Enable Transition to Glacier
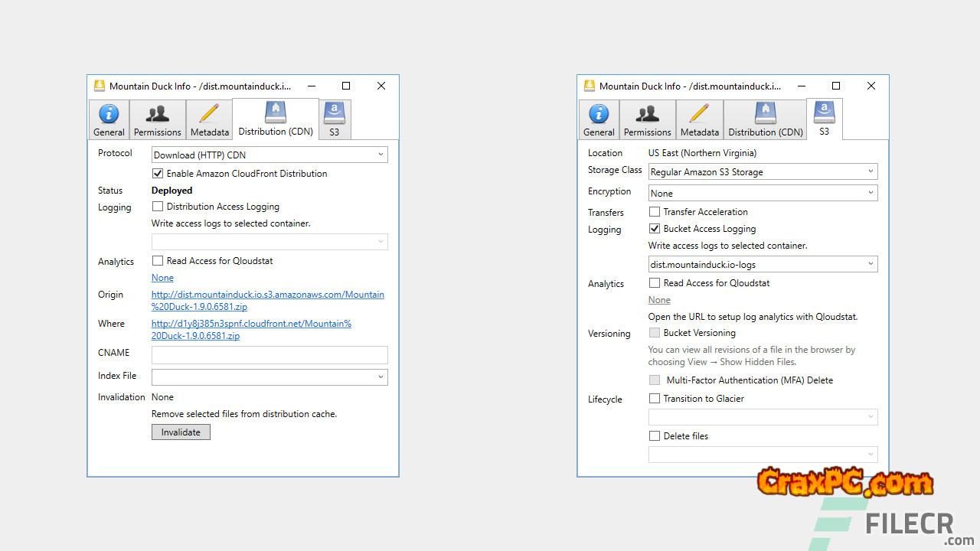980x551 pixels. [x=655, y=399]
